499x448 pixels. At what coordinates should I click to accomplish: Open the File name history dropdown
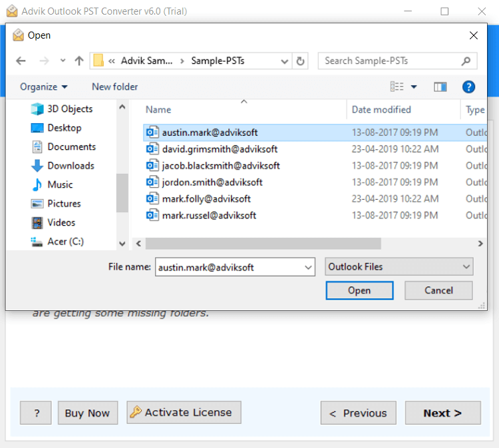pos(308,268)
